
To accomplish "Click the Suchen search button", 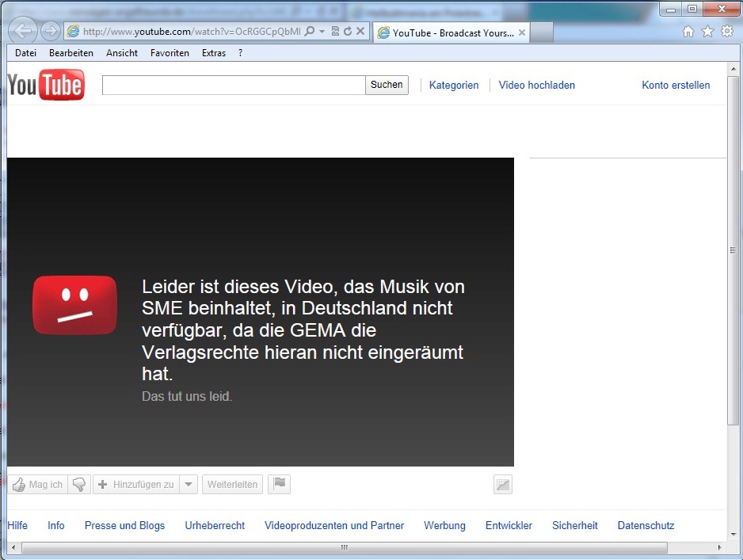I will 387,85.
